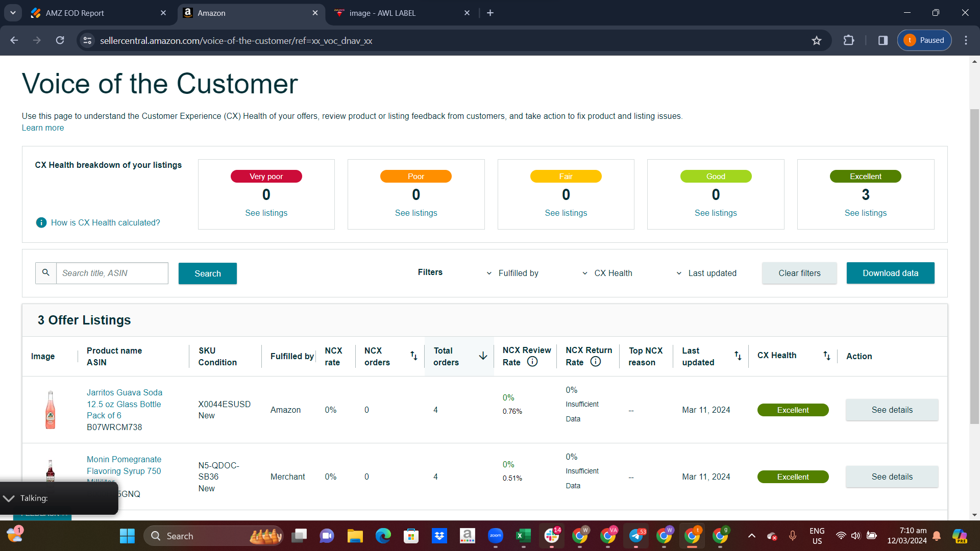The width and height of the screenshot is (980, 551).
Task: Expand the Fulfilled by filter dropdown
Action: tap(513, 273)
